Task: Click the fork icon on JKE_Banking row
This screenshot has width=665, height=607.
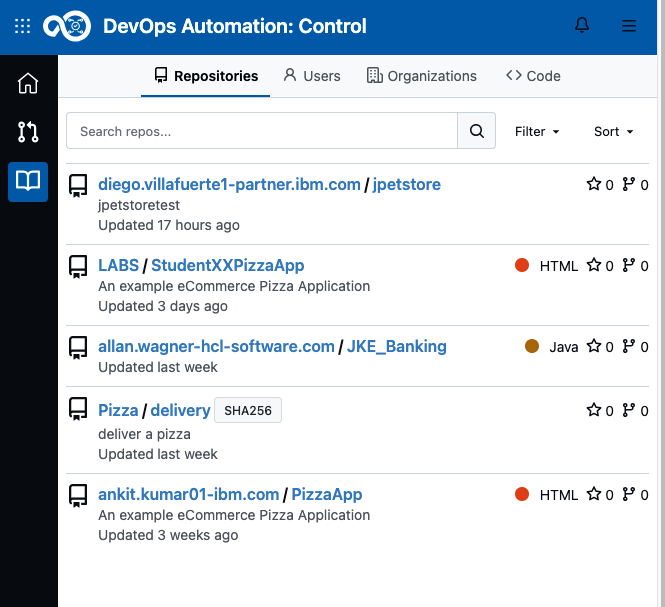Action: click(629, 346)
